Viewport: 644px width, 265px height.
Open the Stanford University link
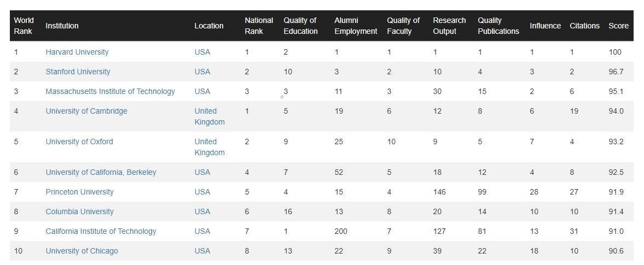(78, 72)
